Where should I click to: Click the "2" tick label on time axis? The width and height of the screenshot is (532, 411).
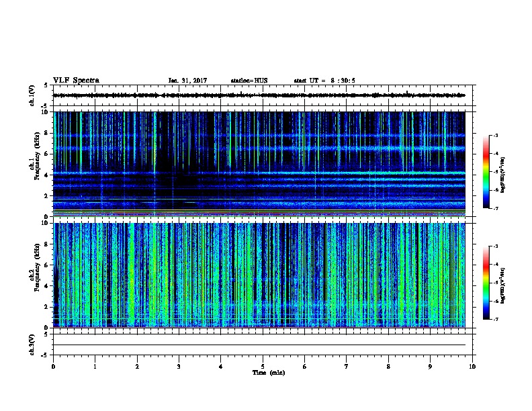click(x=137, y=367)
